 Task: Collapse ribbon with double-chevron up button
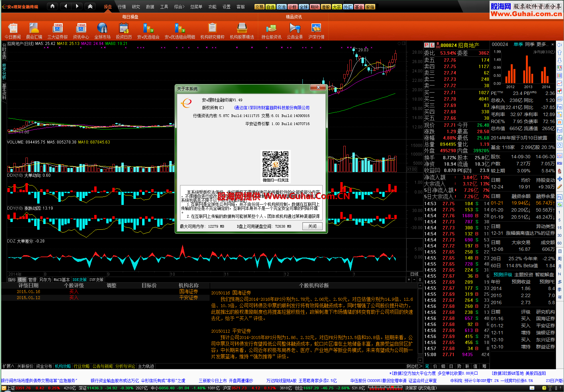(x=90, y=6)
